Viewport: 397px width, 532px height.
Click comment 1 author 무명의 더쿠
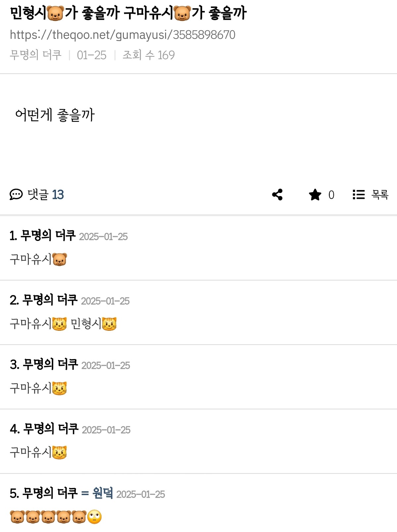[48, 236]
